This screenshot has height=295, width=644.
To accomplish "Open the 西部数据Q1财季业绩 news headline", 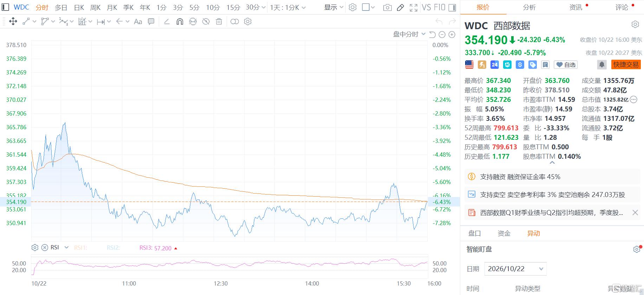I will tap(552, 212).
